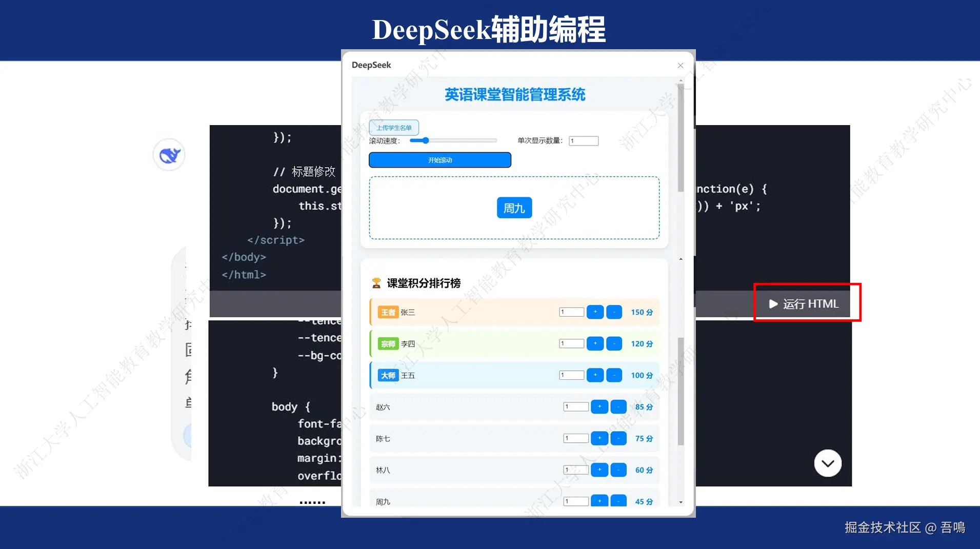Click the name 赵六 in leaderboard
The image size is (980, 549).
[x=383, y=407]
